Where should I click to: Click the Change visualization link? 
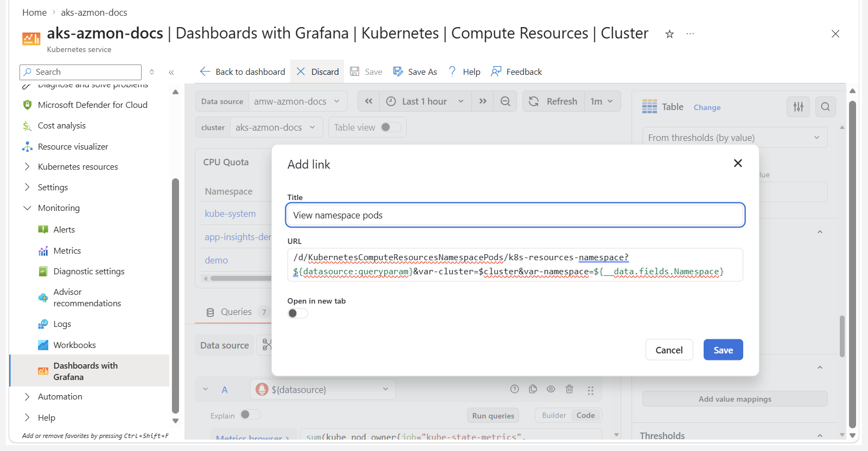tap(707, 107)
